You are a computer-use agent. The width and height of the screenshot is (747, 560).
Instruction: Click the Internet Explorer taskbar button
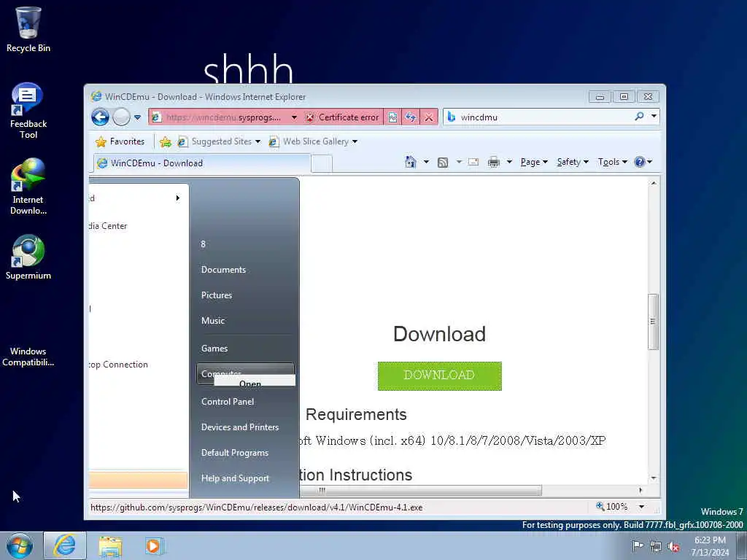(65, 545)
